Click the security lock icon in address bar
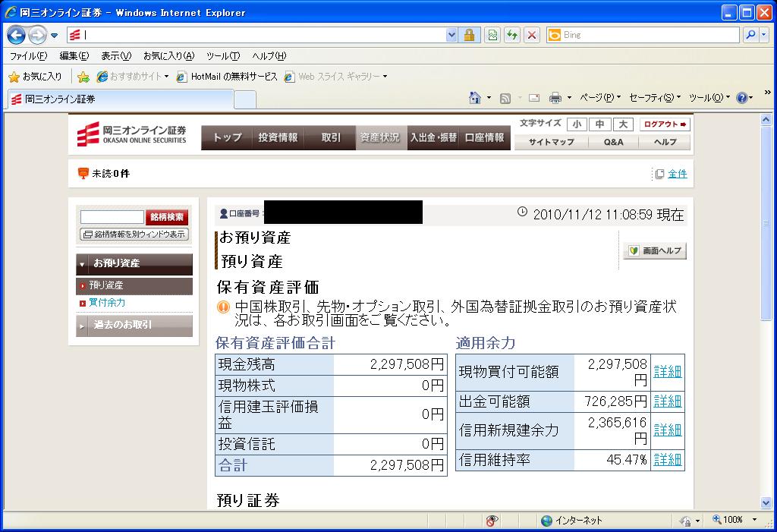 pyautogui.click(x=469, y=35)
